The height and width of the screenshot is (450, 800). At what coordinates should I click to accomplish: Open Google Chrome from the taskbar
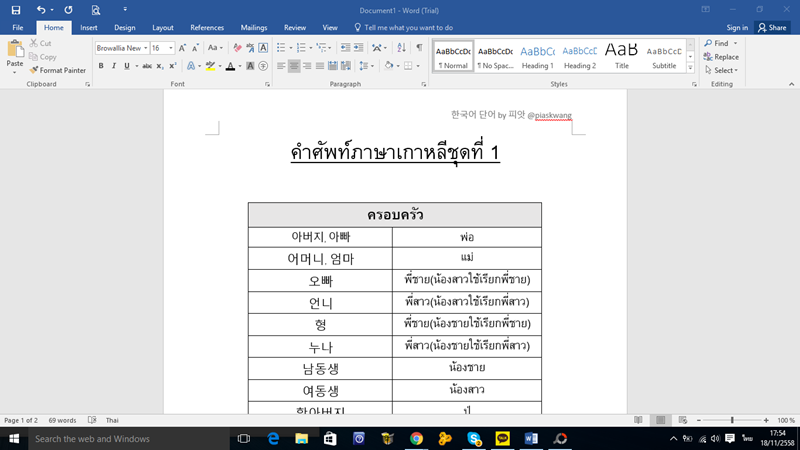pyautogui.click(x=416, y=438)
